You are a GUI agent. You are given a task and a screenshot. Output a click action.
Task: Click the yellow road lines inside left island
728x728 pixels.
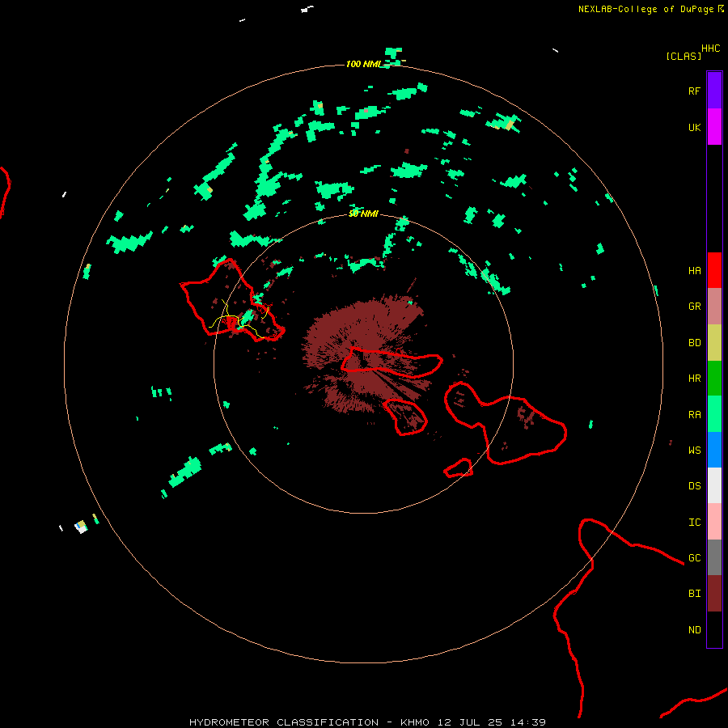[x=239, y=320]
